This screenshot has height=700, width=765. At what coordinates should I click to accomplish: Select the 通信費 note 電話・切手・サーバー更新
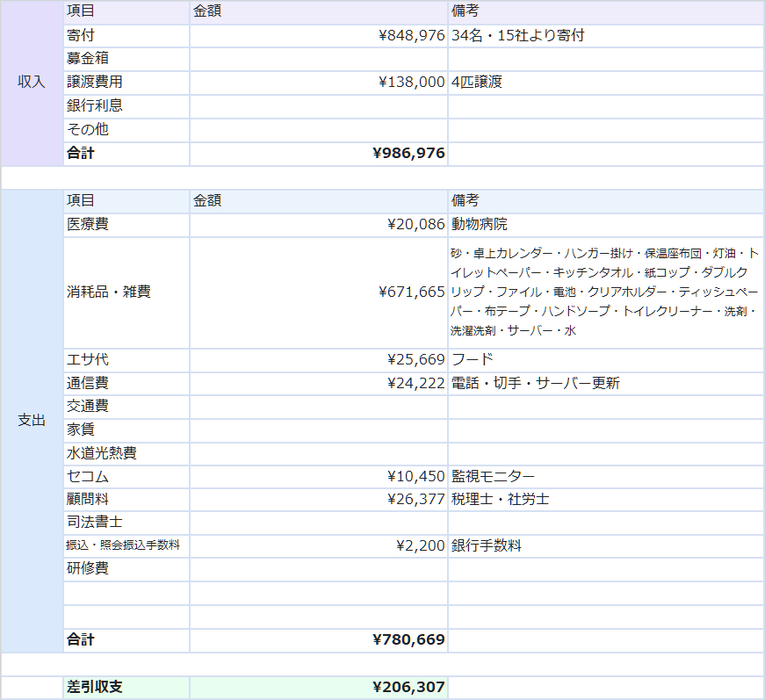pos(605,384)
